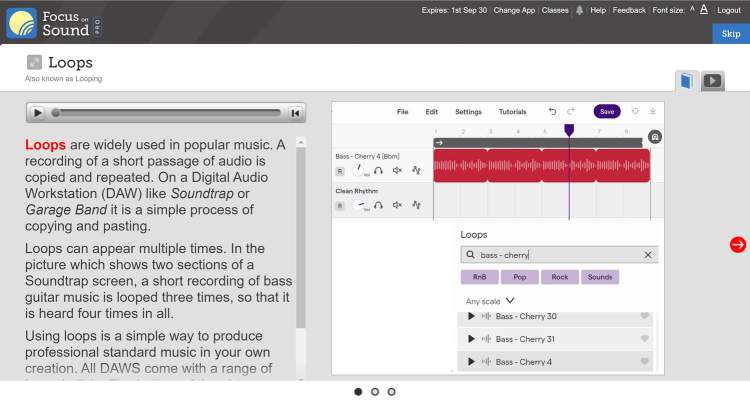Open Help link
This screenshot has width=750, height=411.
click(598, 10)
